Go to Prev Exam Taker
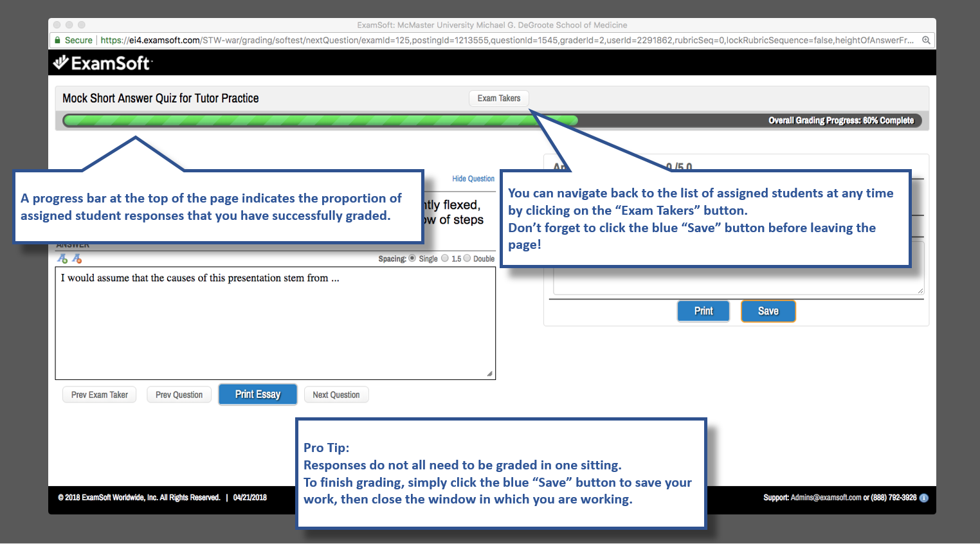The height and width of the screenshot is (544, 980). click(100, 395)
